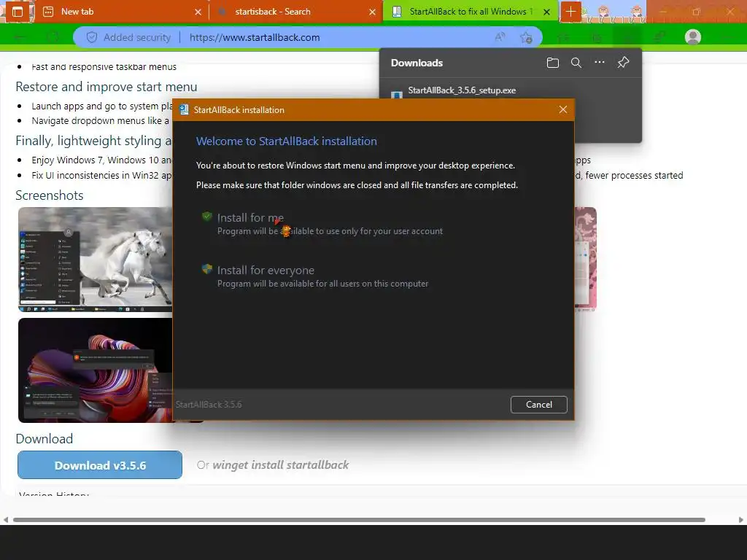747x560 pixels.
Task: Close the startisback - Search tab
Action: (373, 12)
